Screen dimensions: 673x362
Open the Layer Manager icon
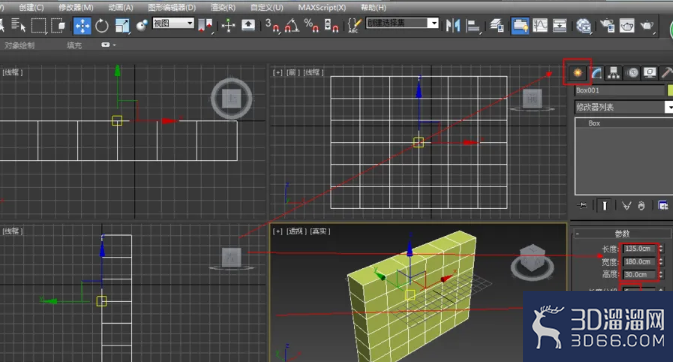(x=497, y=26)
